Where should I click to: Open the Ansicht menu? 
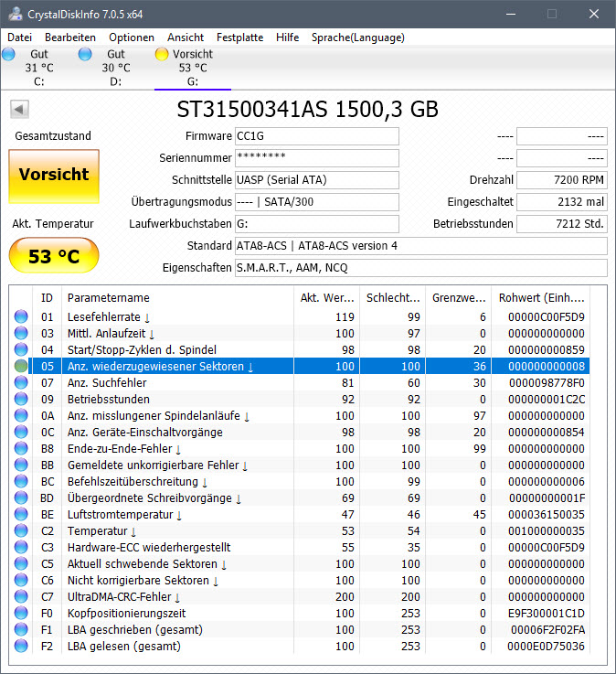186,37
